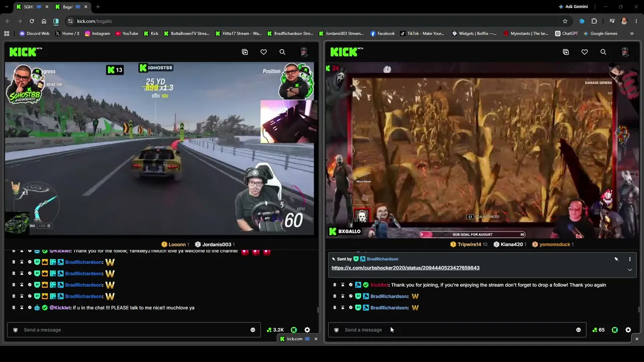Timeout KickBot with hourglass icon
The height and width of the screenshot is (362, 644).
[343, 285]
